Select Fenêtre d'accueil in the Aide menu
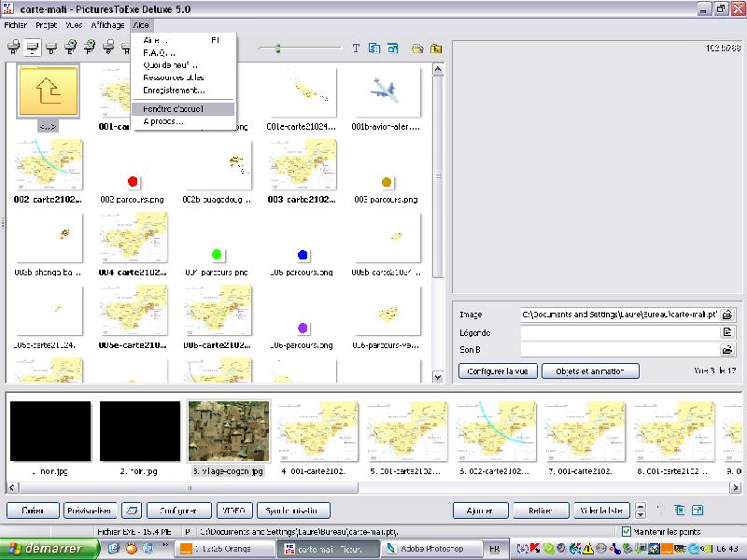This screenshot has width=747, height=560. click(x=183, y=109)
